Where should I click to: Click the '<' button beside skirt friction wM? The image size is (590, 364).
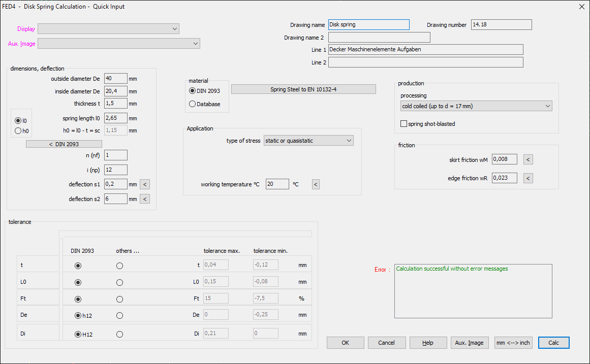(x=529, y=160)
